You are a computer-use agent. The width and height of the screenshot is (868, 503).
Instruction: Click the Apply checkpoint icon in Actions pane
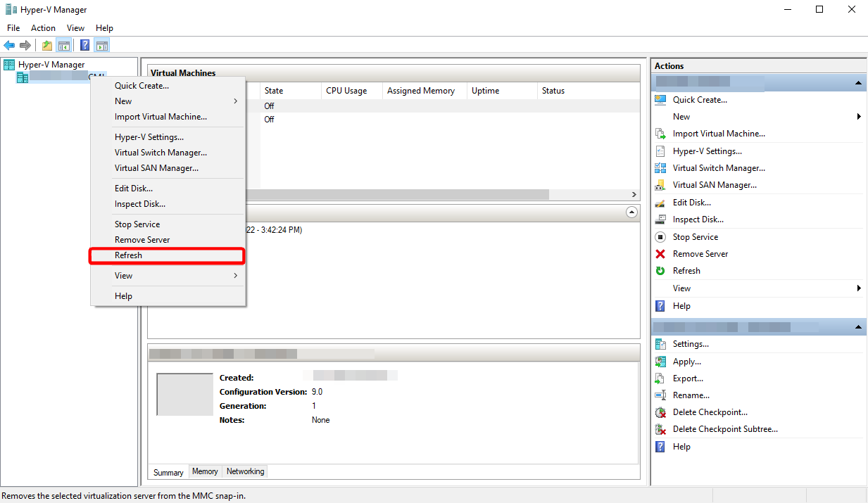coord(660,362)
